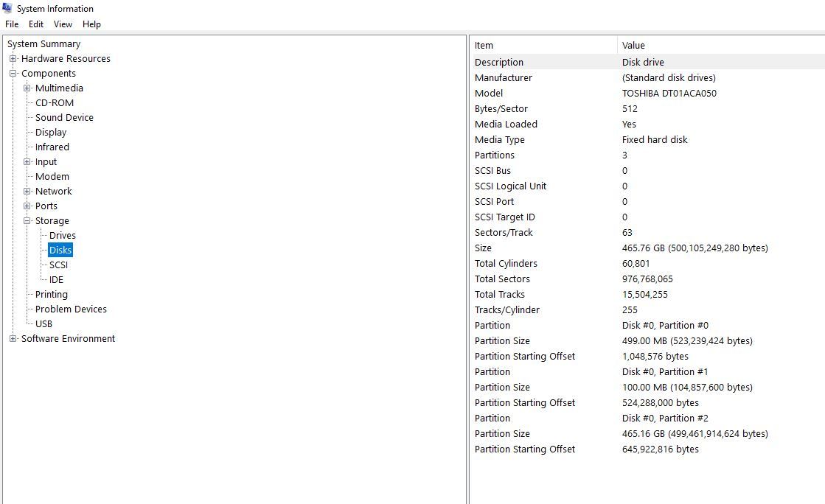
Task: Select the Display component item
Action: [x=51, y=133]
